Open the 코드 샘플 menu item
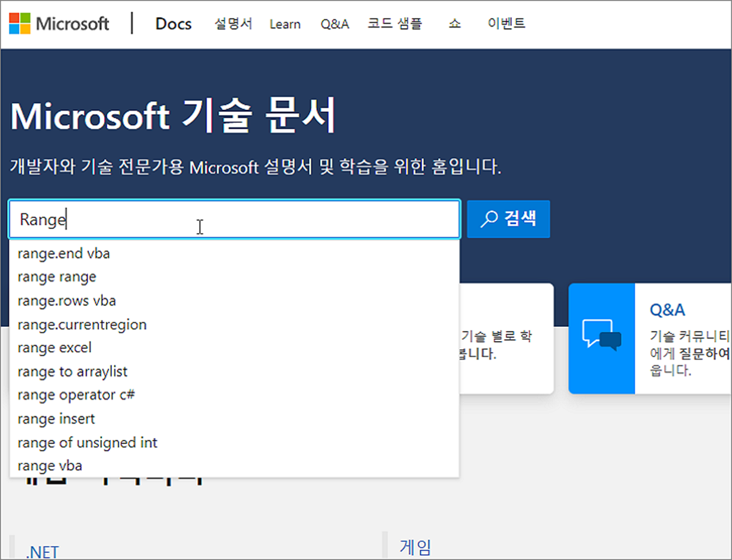Image resolution: width=732 pixels, height=560 pixels. point(395,24)
